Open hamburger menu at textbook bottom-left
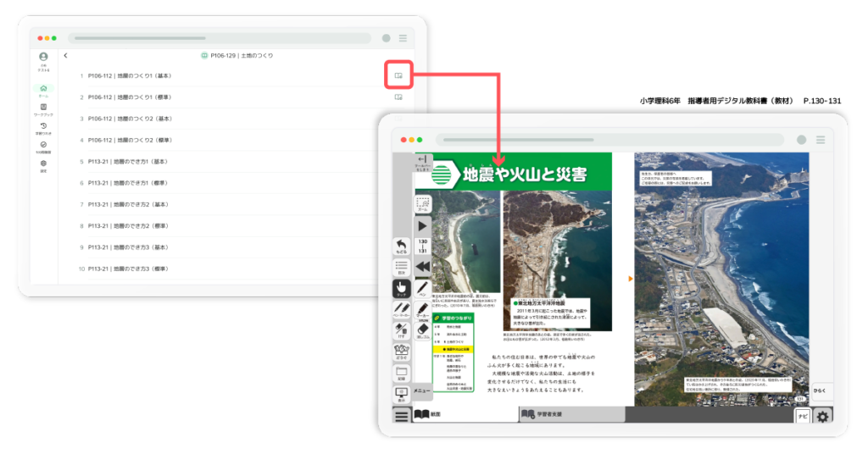Screen dimensions: 868x454 point(401,415)
